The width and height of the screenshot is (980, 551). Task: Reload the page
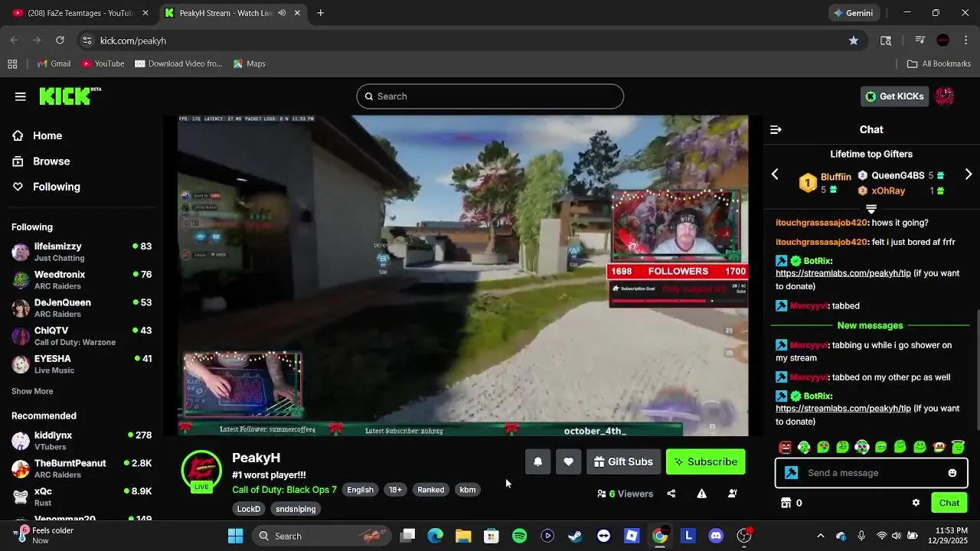(60, 41)
